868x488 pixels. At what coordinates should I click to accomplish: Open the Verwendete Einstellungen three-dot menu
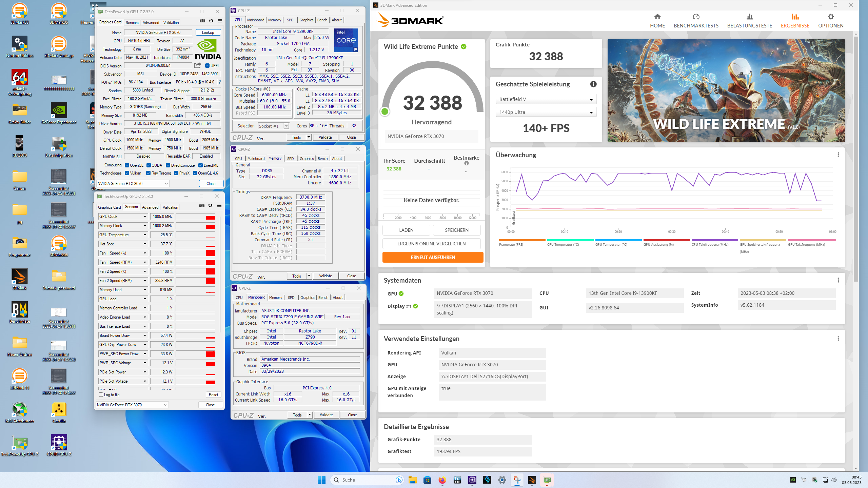click(838, 339)
